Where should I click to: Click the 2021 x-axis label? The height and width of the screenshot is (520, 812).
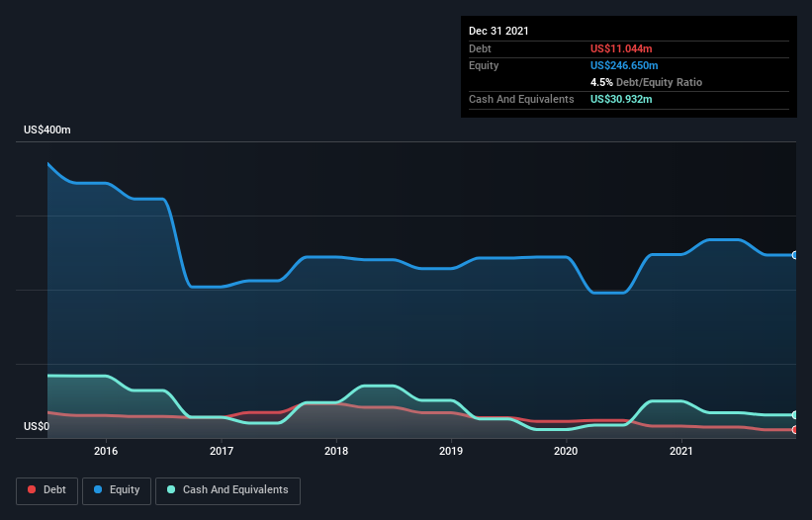point(681,451)
